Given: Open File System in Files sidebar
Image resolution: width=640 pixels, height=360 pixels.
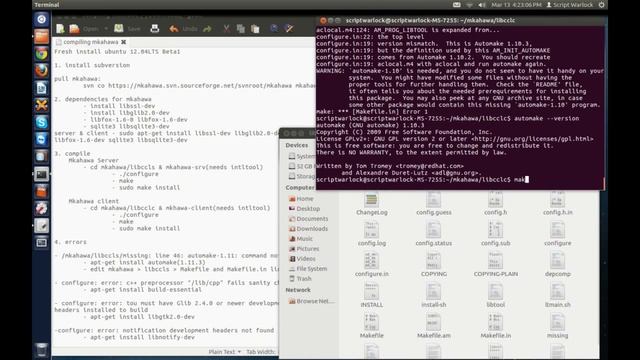Looking at the screenshot, I should 308,269.
